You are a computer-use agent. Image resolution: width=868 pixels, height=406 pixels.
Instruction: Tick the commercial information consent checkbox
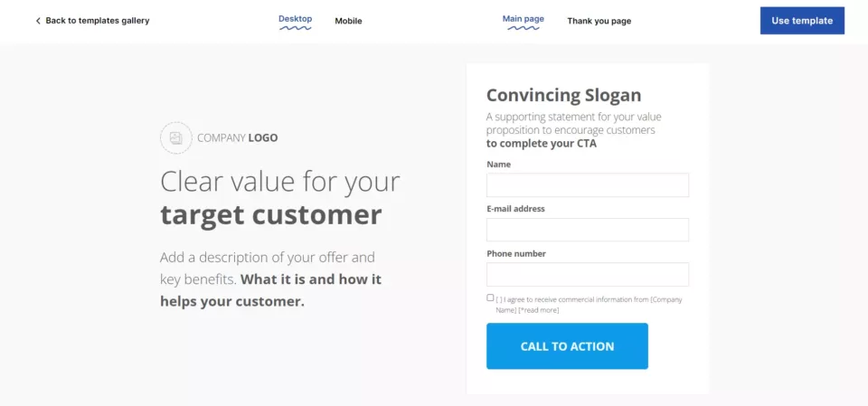[x=490, y=297]
